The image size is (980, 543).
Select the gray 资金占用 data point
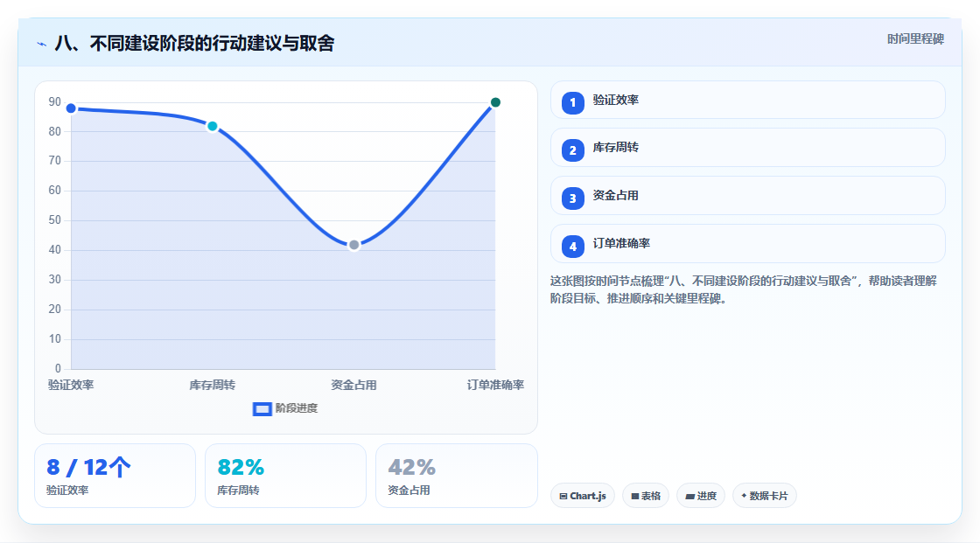(353, 245)
